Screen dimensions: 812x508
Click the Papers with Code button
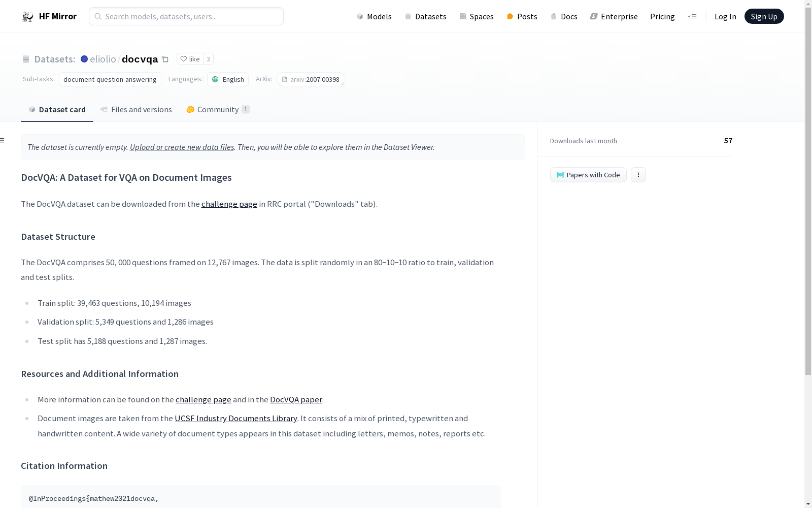(x=588, y=175)
